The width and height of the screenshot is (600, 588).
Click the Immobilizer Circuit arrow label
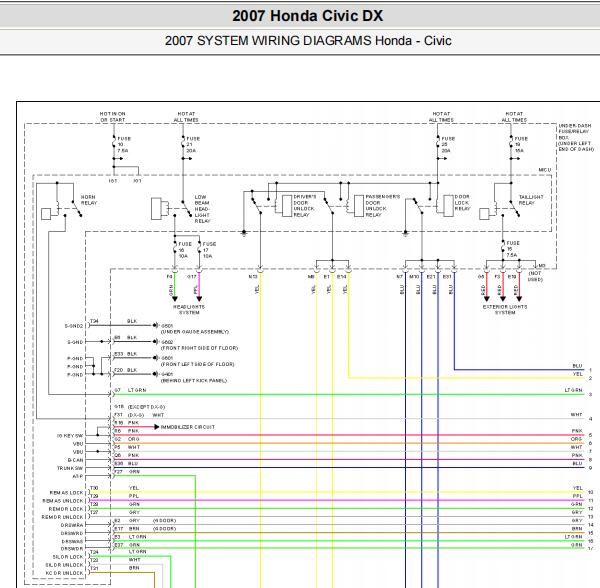[x=188, y=427]
